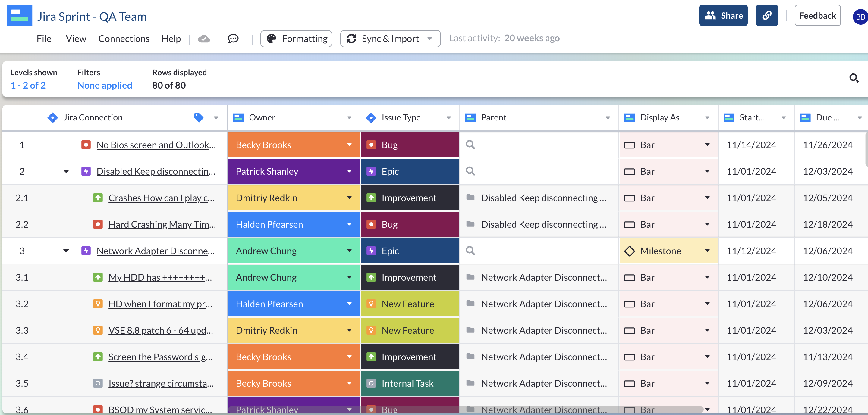Viewport: 868px width, 415px height.
Task: Click the 11/12/2024 start date cell
Action: point(756,251)
